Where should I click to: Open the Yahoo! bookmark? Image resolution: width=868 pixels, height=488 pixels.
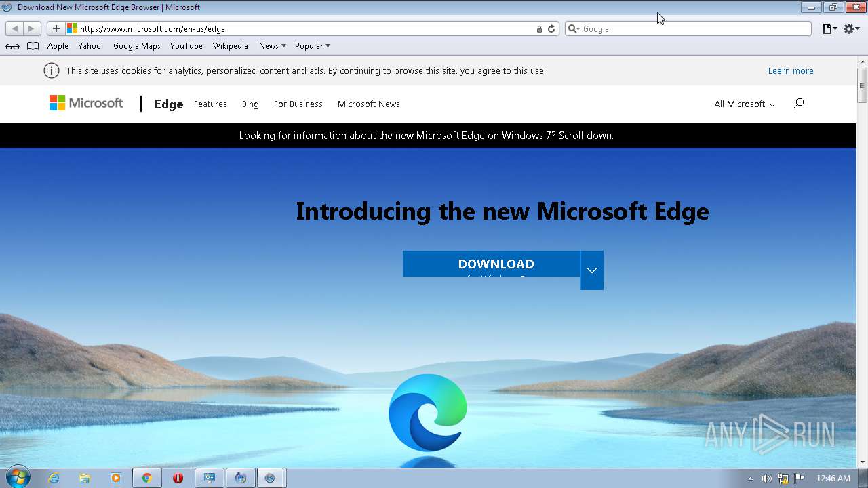pyautogui.click(x=90, y=46)
